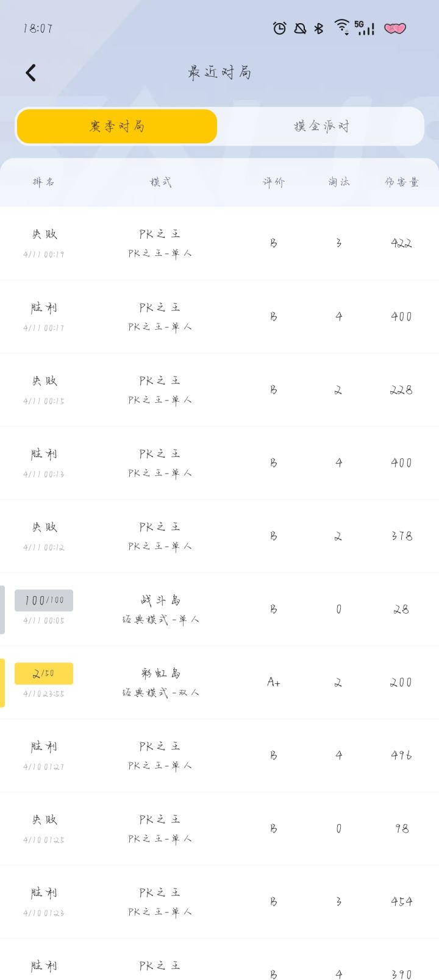Image resolution: width=439 pixels, height=980 pixels.
Task: Tap the 5G signal bars icon
Action: click(x=365, y=27)
